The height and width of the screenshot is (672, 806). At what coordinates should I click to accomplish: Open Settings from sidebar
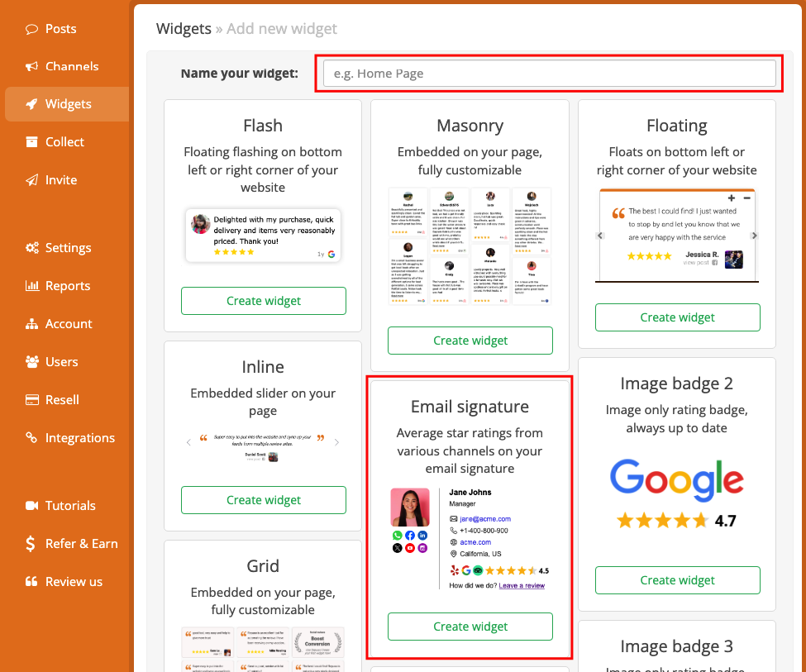point(67,248)
